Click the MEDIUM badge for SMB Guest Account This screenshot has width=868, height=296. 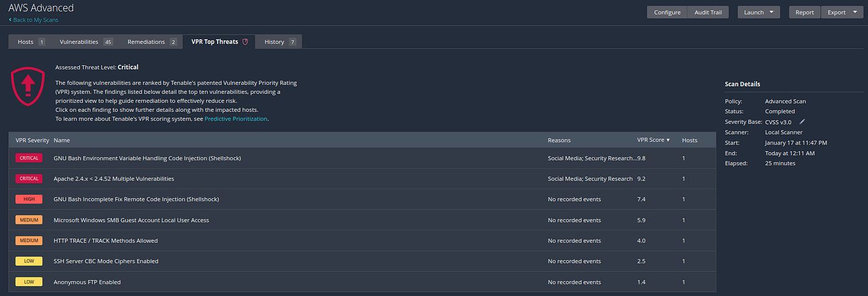(29, 220)
